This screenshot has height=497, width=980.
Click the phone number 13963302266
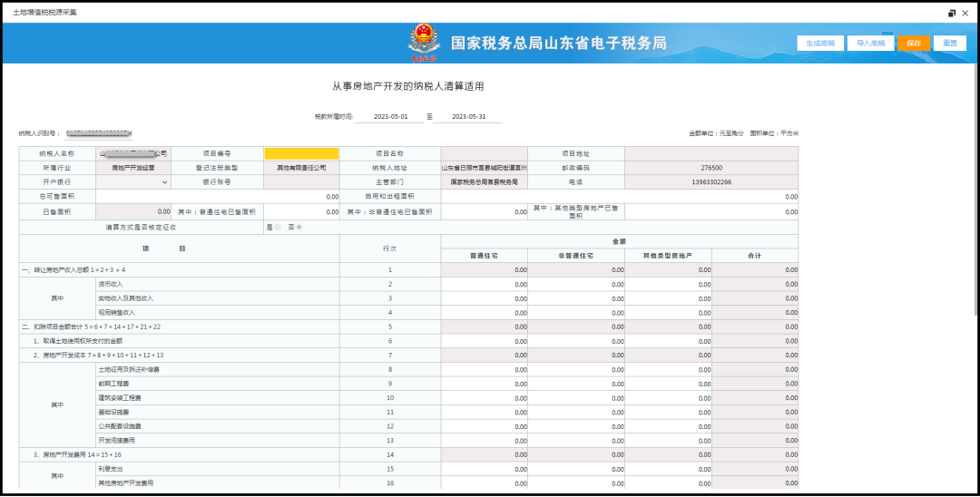[711, 182]
